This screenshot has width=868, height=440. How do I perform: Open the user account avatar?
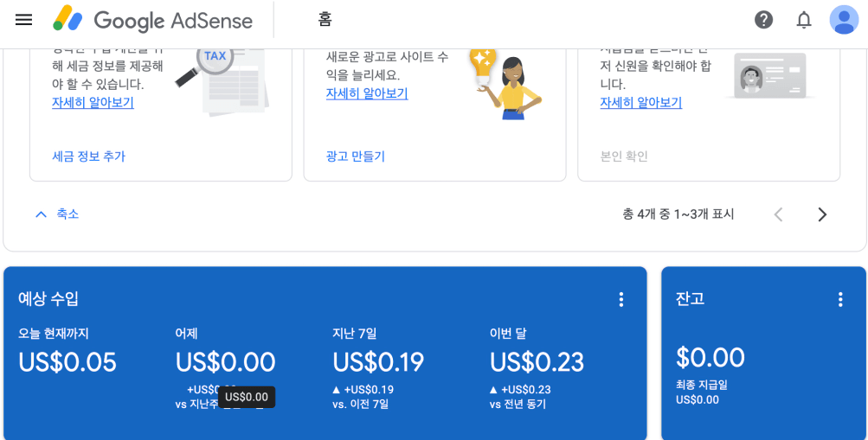click(x=844, y=20)
